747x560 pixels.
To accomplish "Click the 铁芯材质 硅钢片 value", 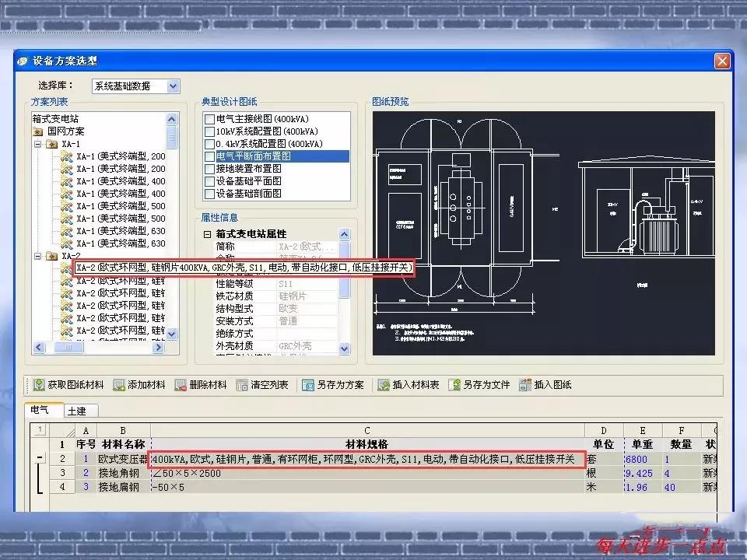I will (307, 296).
